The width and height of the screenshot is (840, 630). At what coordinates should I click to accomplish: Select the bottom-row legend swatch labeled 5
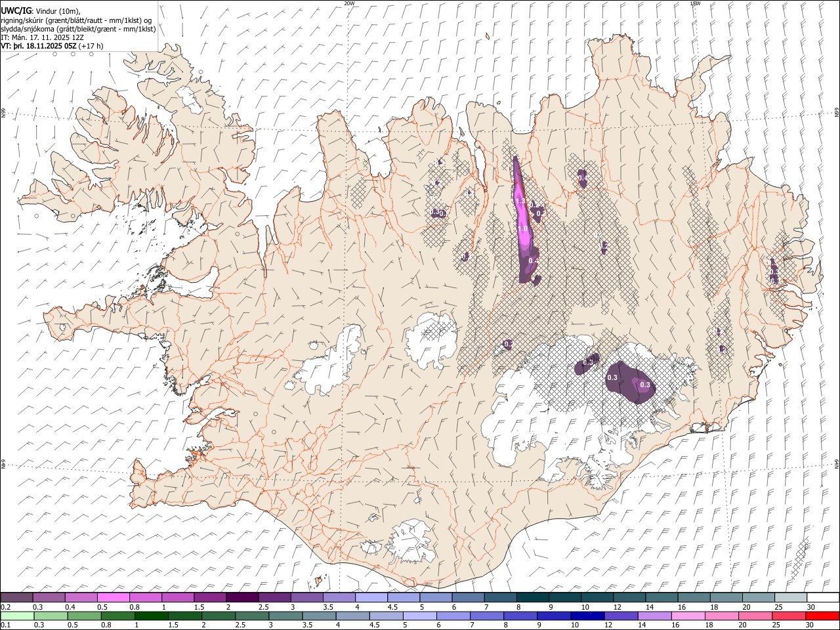point(419,616)
